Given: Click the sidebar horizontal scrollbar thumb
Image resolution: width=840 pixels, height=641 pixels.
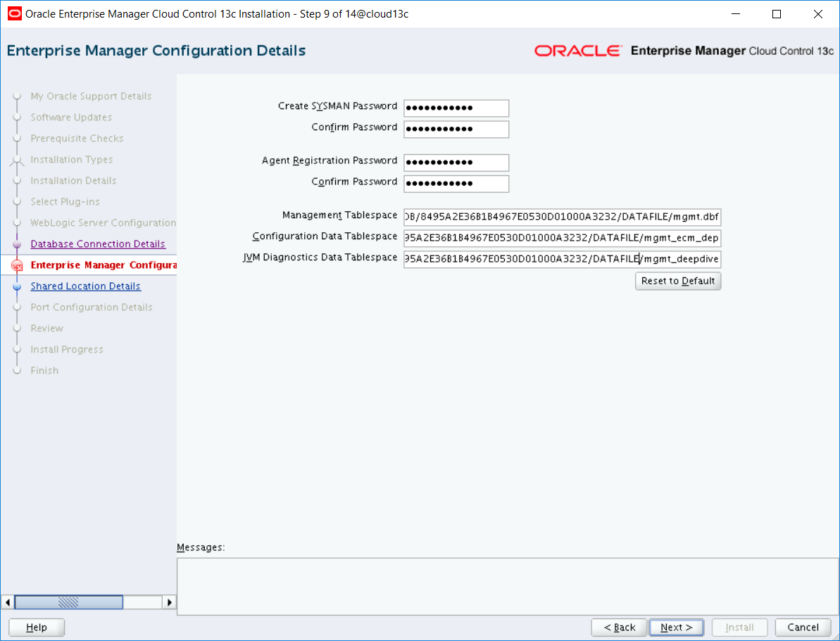Looking at the screenshot, I should click(x=68, y=602).
